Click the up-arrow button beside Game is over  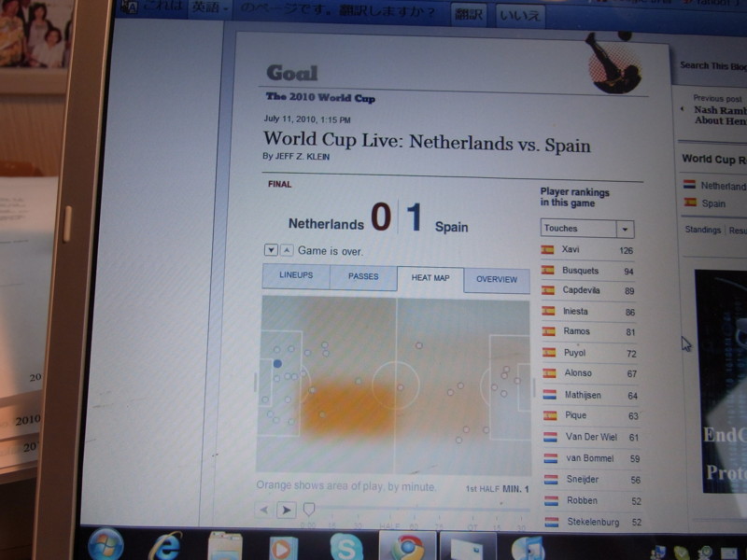pos(287,250)
